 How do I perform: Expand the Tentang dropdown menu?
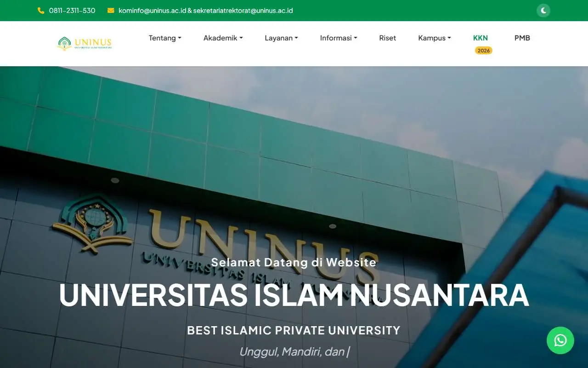point(165,38)
